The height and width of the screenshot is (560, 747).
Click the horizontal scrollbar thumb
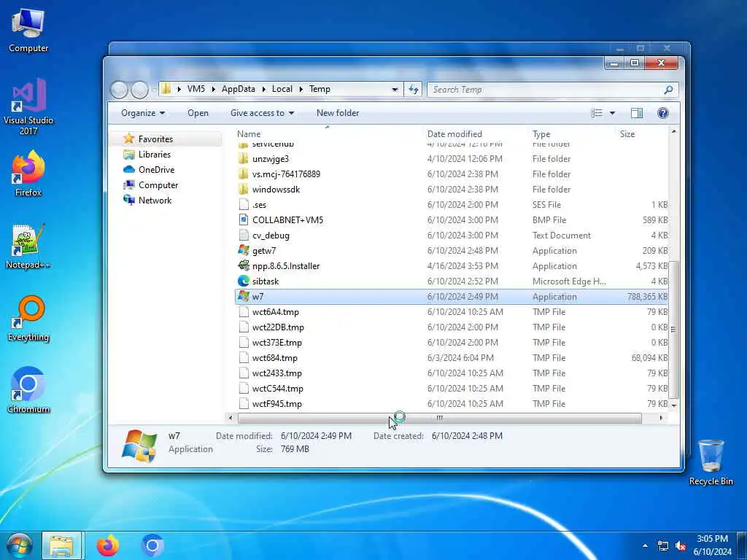[x=439, y=418]
